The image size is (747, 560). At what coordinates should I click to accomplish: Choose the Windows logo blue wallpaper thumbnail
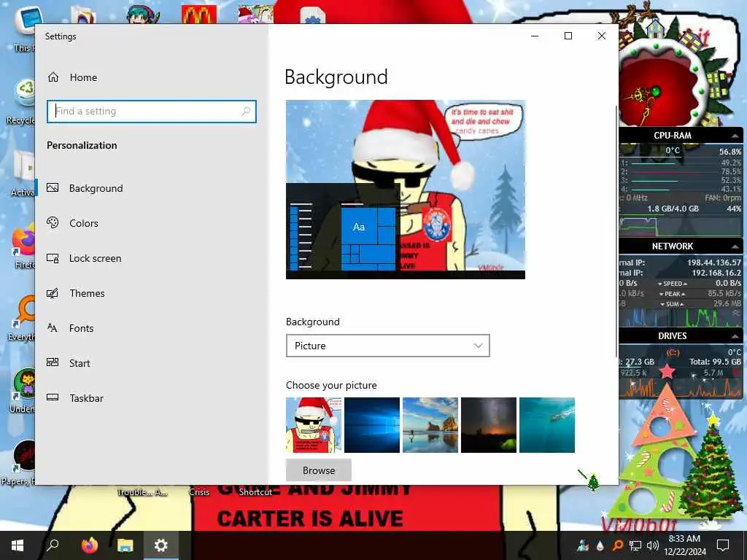click(x=371, y=425)
